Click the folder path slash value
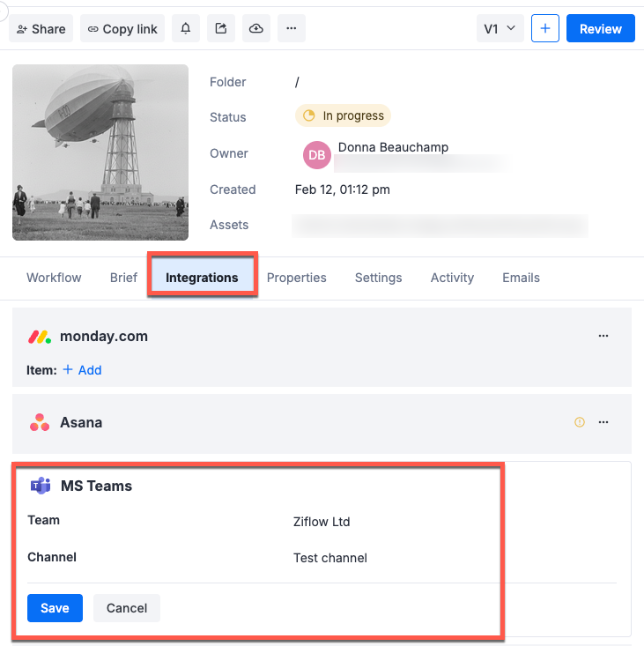 coord(297,82)
